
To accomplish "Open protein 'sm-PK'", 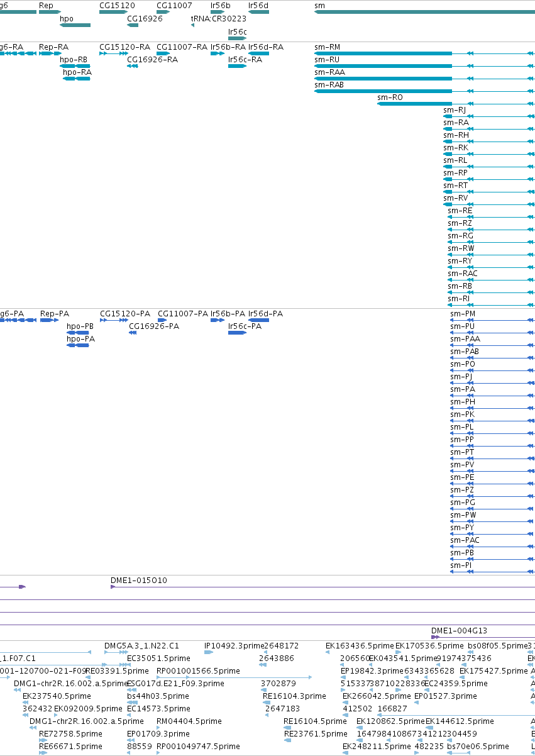I will pyautogui.click(x=462, y=414).
